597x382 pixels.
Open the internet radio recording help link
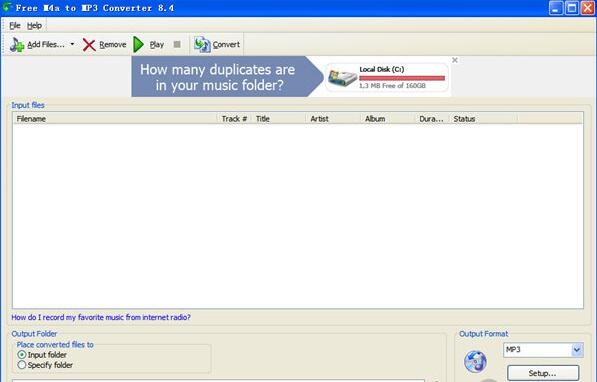(101, 317)
